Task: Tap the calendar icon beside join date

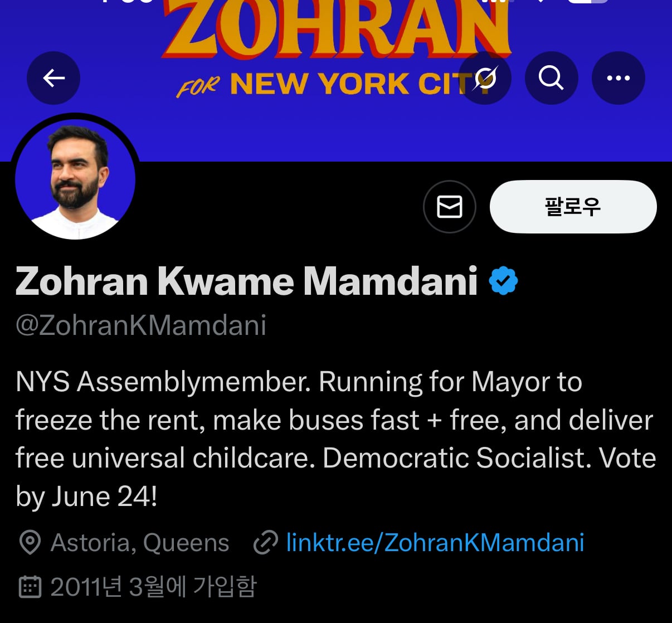Action: [x=30, y=587]
